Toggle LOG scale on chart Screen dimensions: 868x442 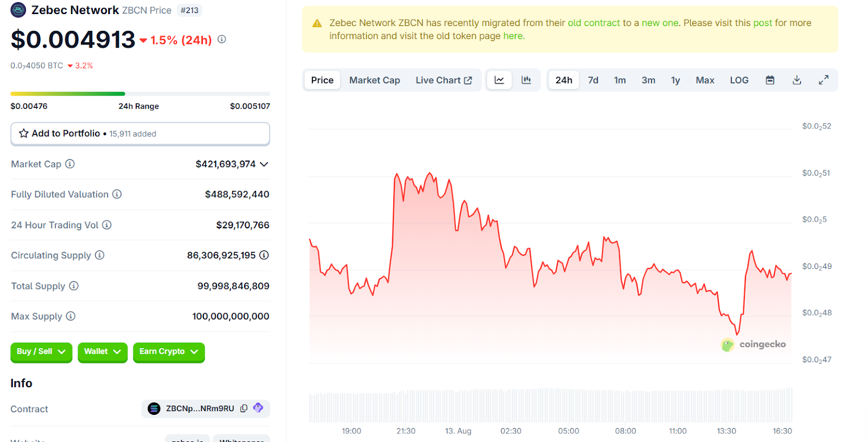click(x=739, y=80)
